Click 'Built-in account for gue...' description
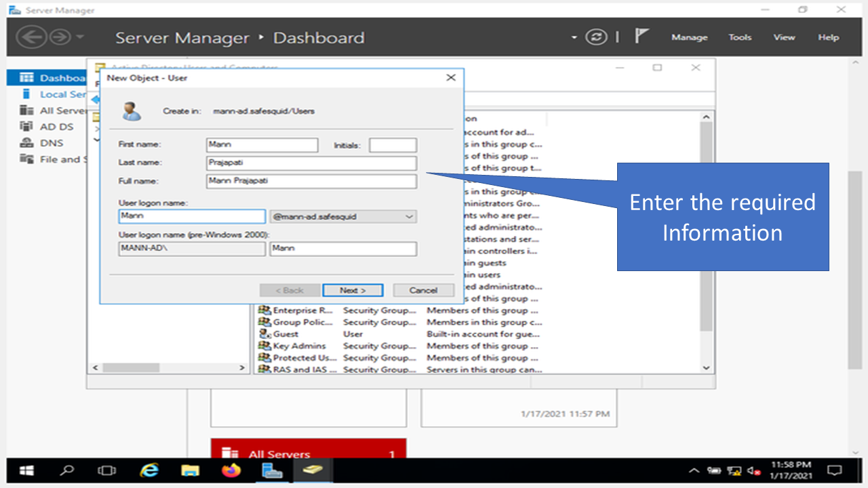The height and width of the screenshot is (488, 868). tap(484, 334)
